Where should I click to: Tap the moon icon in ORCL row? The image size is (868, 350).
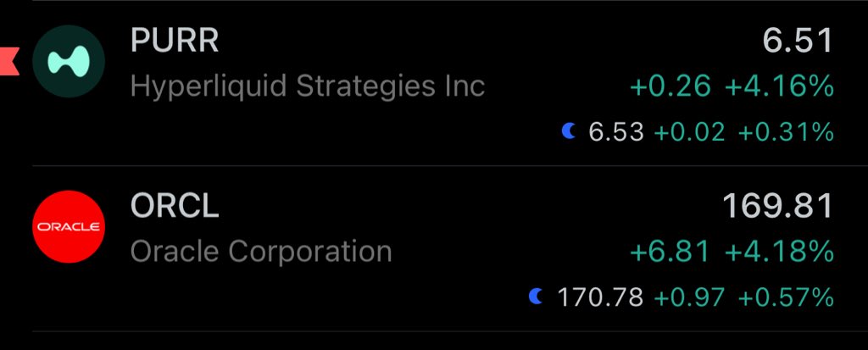[536, 297]
